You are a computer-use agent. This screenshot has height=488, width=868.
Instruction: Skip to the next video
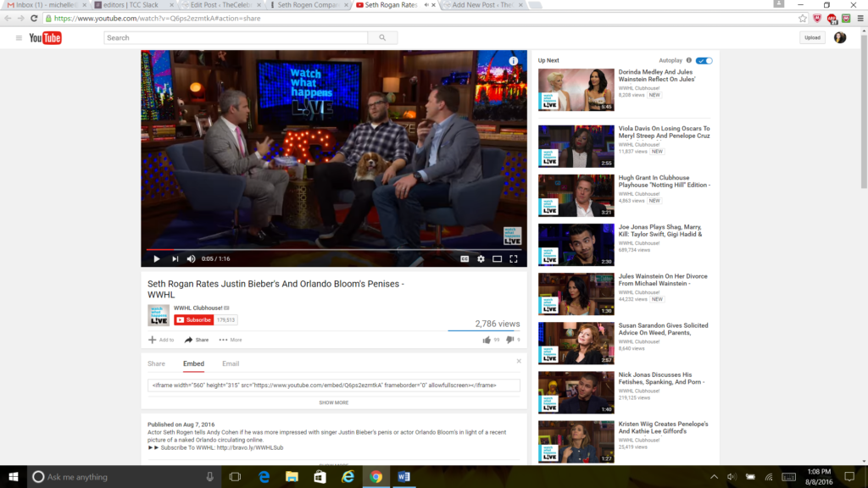point(175,259)
